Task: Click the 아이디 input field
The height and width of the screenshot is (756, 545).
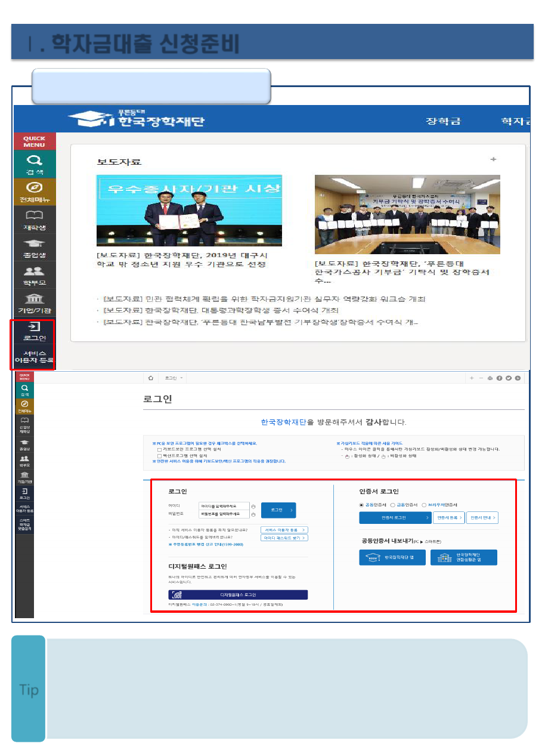Action: click(x=224, y=505)
